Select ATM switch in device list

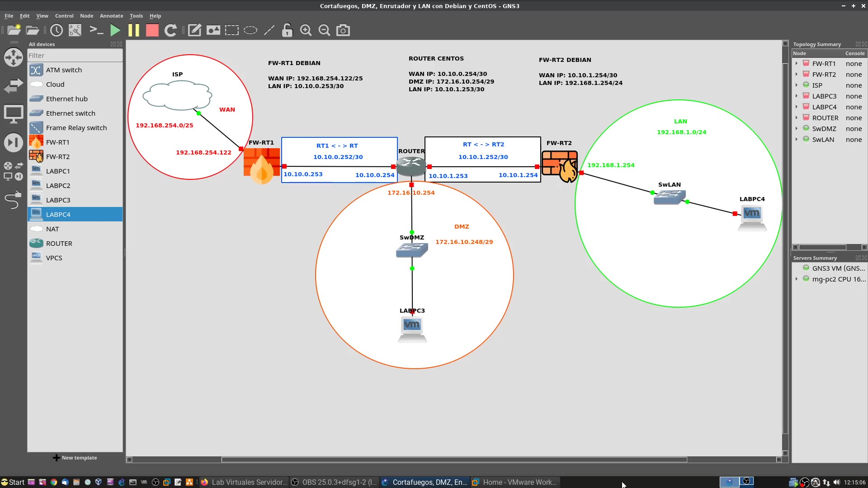75,70
